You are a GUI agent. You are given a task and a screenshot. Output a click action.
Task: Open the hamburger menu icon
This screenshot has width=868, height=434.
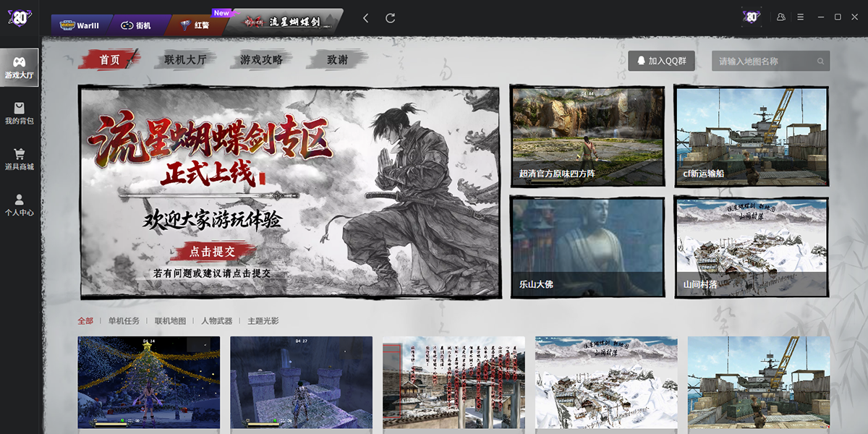point(800,17)
